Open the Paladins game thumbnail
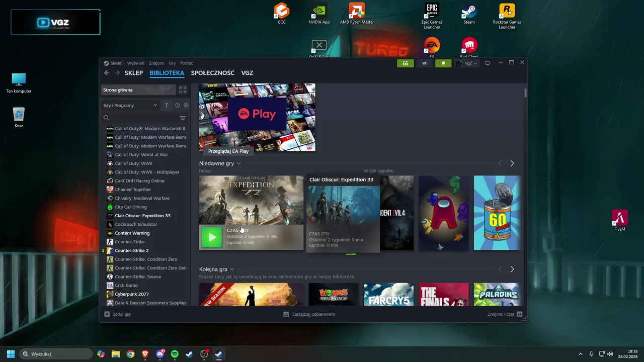The image size is (644, 362). [496, 294]
